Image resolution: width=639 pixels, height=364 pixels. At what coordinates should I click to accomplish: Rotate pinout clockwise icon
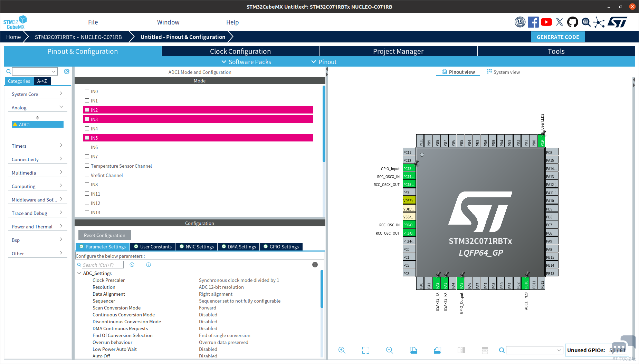tap(413, 350)
